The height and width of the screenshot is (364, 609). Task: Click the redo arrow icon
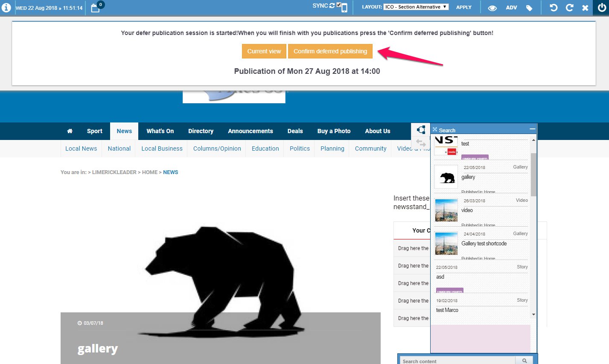pyautogui.click(x=569, y=8)
